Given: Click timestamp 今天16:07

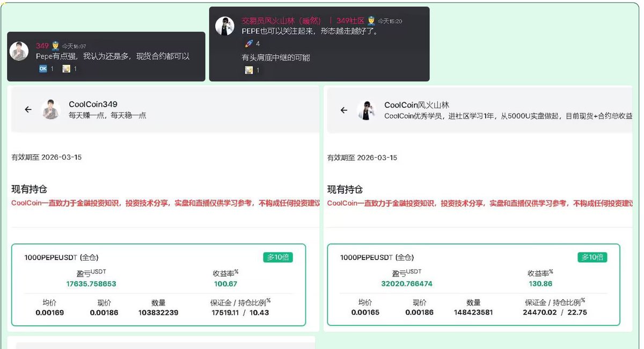Looking at the screenshot, I should [x=74, y=47].
